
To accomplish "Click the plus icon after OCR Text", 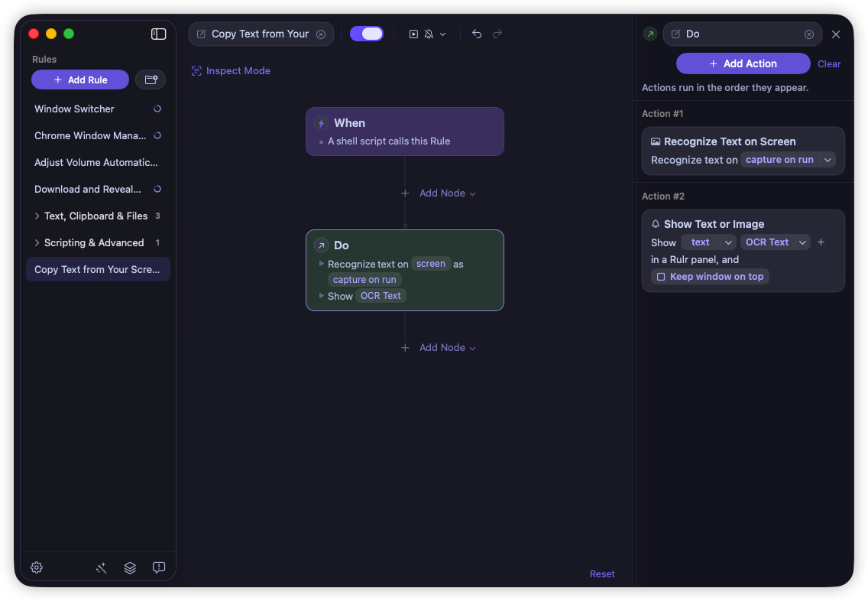I will tap(821, 242).
